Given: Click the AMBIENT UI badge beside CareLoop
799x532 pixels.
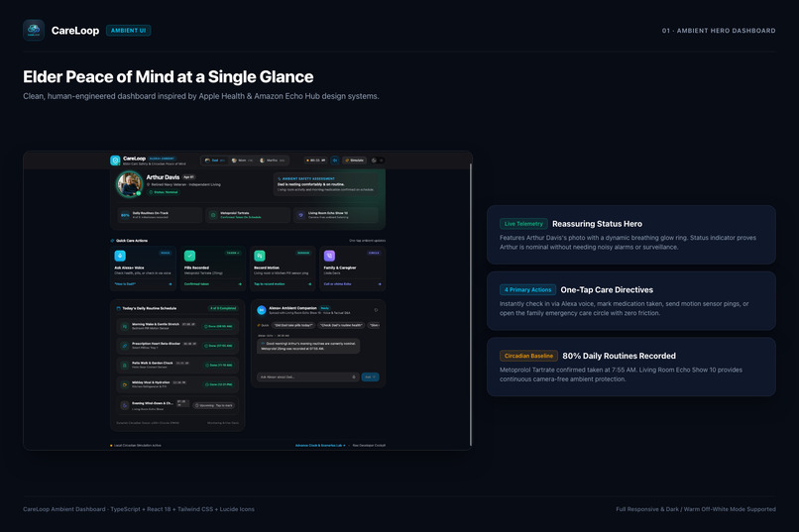Looking at the screenshot, I should pyautogui.click(x=129, y=31).
